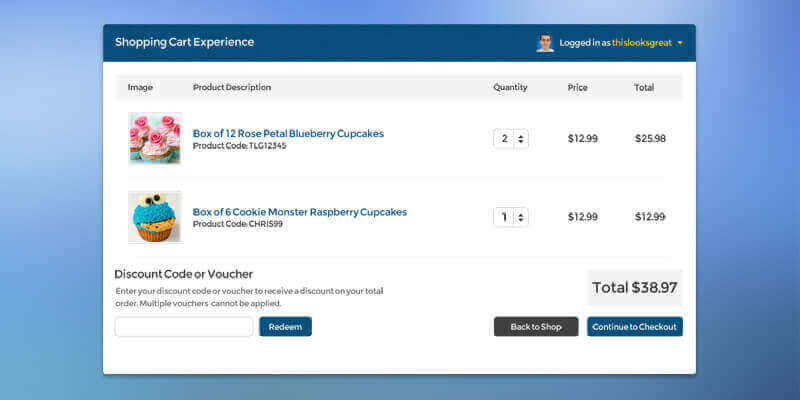Click the thislooksgreat username link

pyautogui.click(x=642, y=43)
